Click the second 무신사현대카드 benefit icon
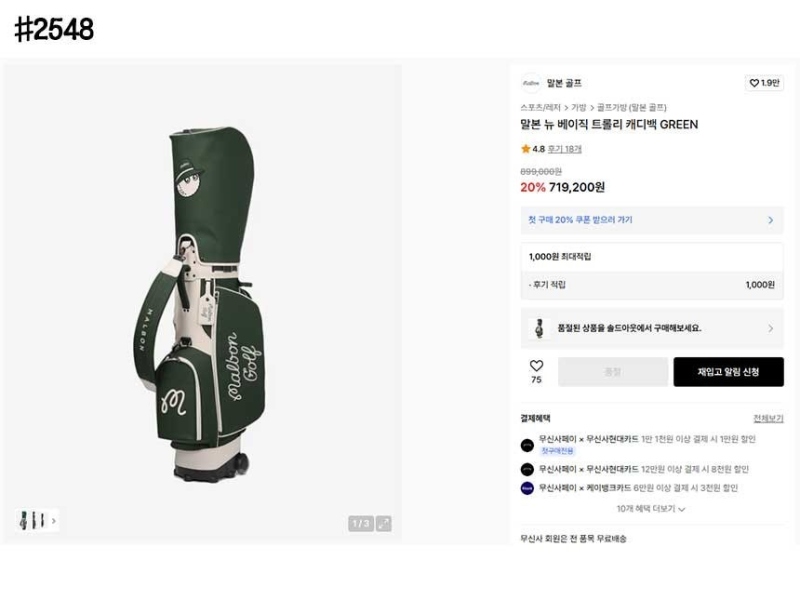 [527, 469]
